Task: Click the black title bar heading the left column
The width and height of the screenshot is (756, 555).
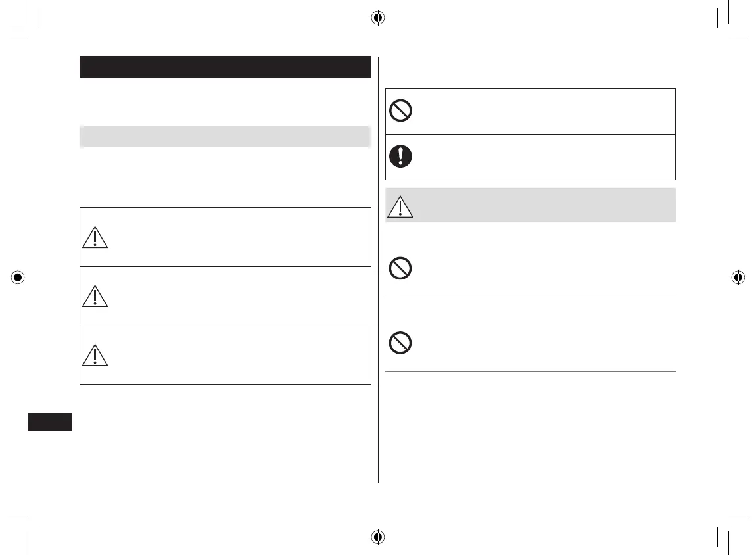Action: (x=225, y=67)
